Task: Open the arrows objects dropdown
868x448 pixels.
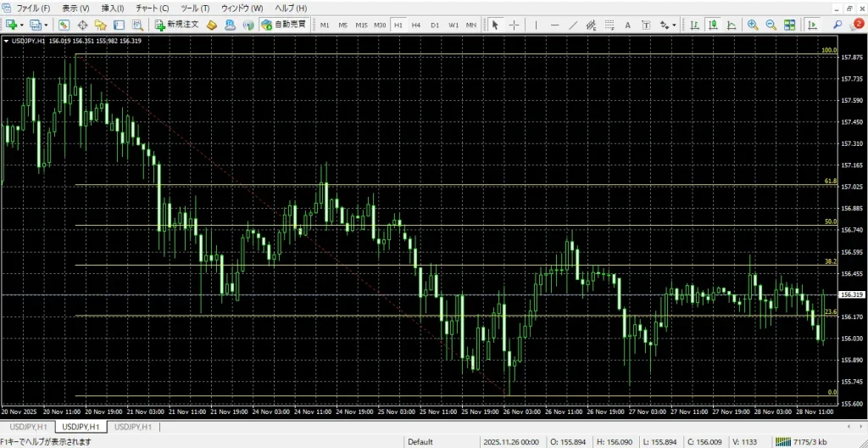Action: [675, 25]
